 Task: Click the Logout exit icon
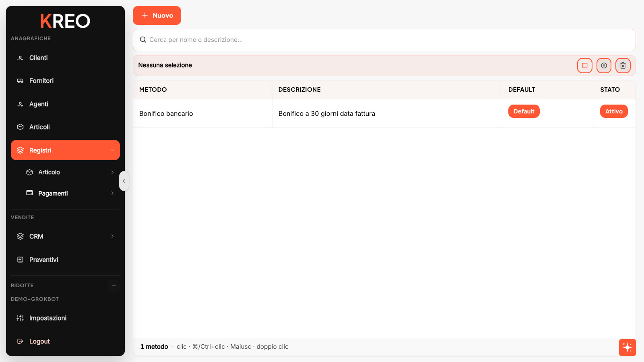click(x=20, y=341)
